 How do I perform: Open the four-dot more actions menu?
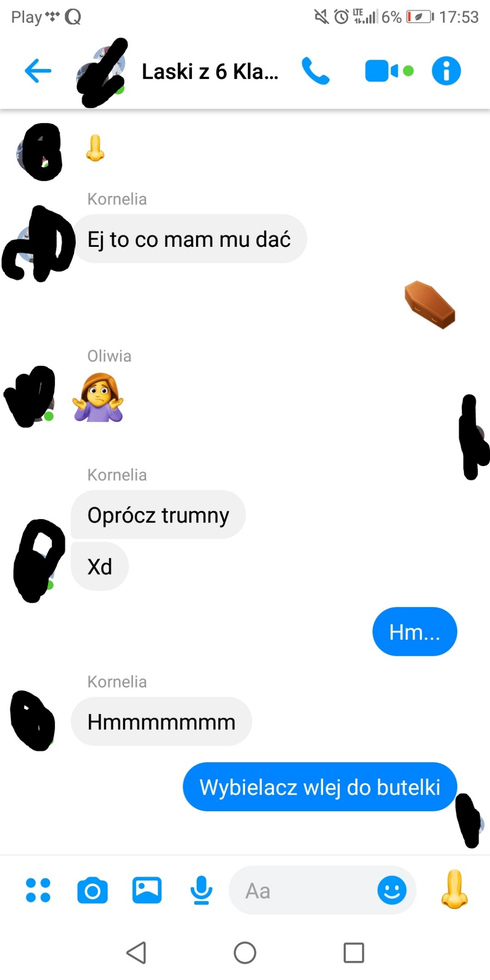coord(38,890)
